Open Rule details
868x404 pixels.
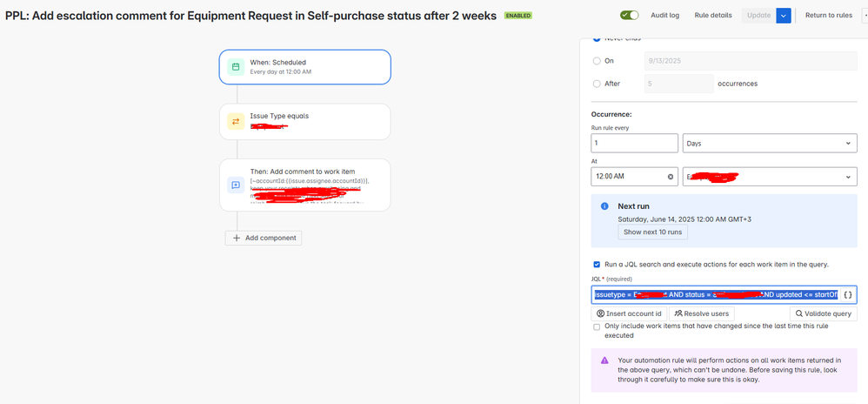tap(712, 16)
